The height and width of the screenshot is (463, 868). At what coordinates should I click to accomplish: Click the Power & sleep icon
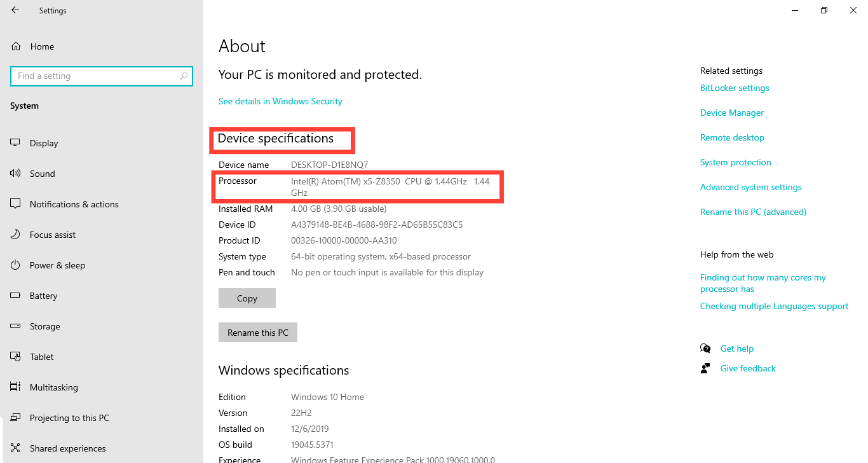16,265
